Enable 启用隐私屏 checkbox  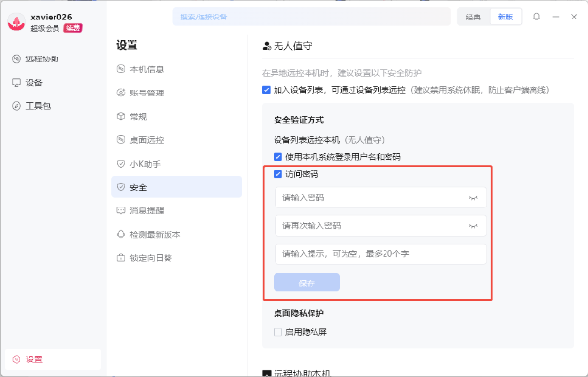pos(277,332)
